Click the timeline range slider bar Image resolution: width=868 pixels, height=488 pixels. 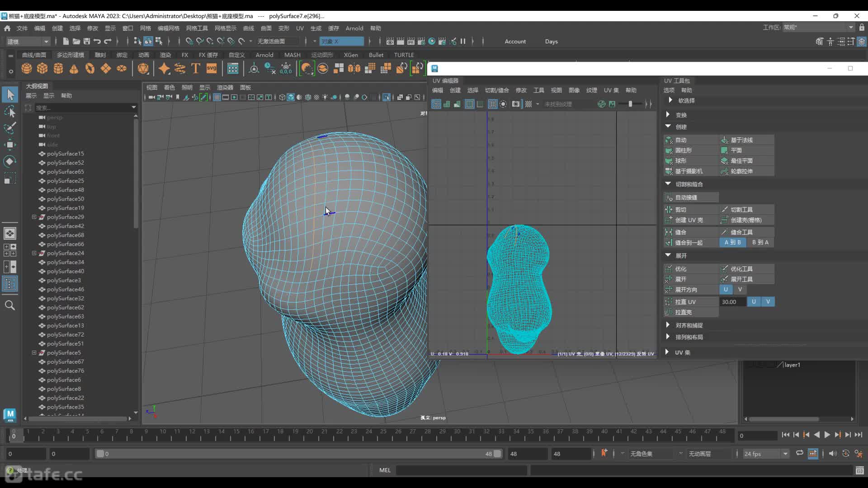[x=298, y=454]
